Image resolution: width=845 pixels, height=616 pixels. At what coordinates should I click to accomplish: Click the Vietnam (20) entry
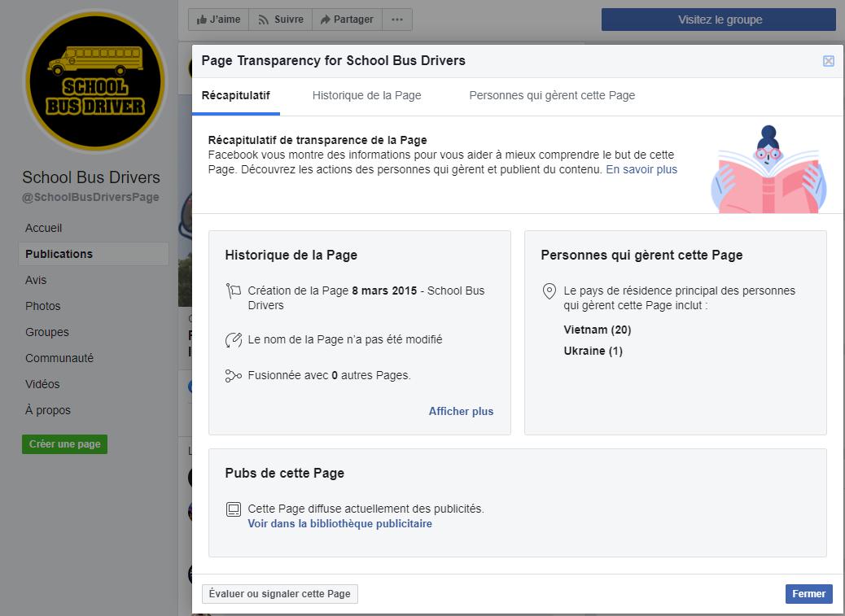(597, 330)
